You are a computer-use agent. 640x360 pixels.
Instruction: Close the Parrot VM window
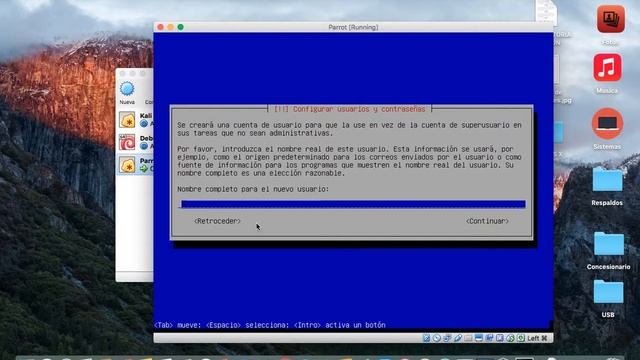point(160,27)
